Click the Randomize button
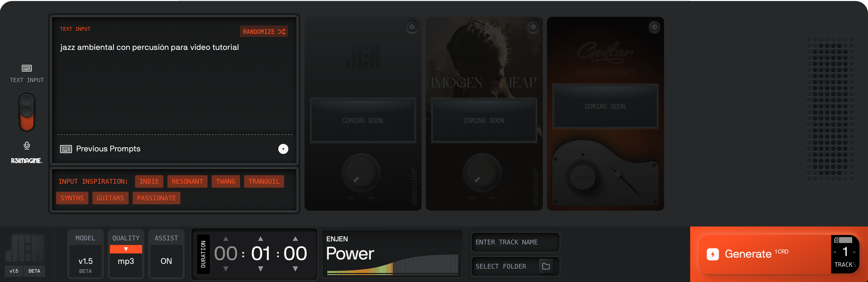This screenshot has width=868, height=282. (x=264, y=32)
